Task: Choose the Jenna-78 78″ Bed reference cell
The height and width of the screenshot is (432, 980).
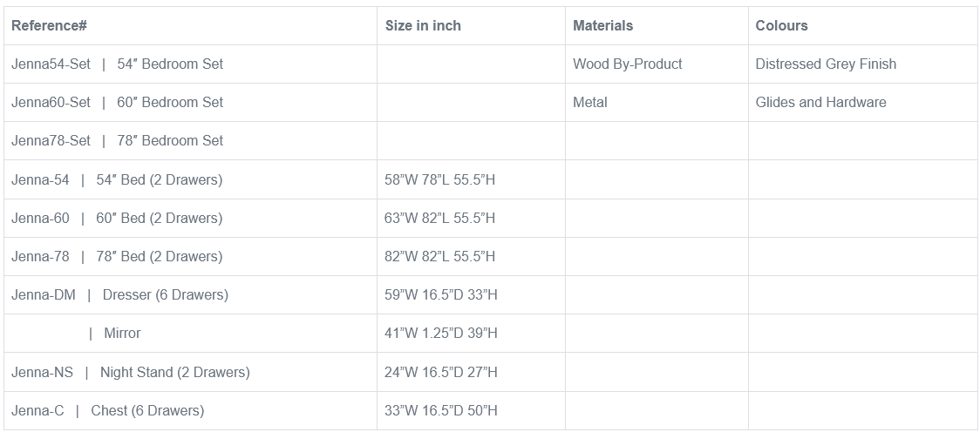Action: (117, 256)
